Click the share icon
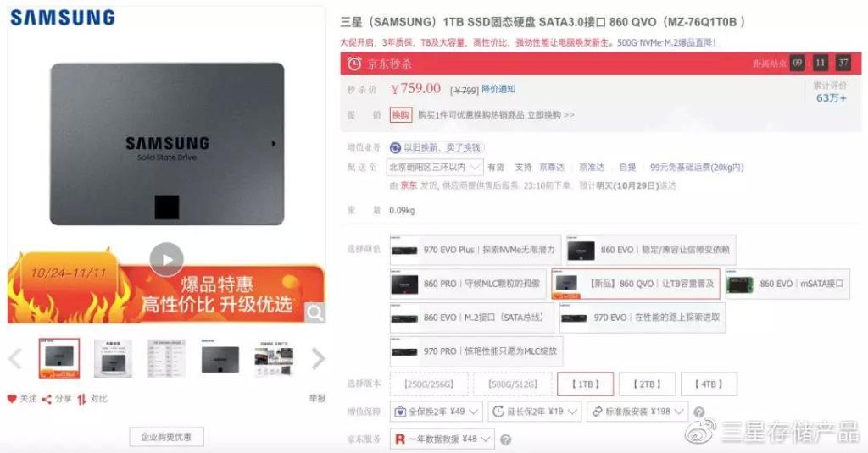 coord(47,399)
